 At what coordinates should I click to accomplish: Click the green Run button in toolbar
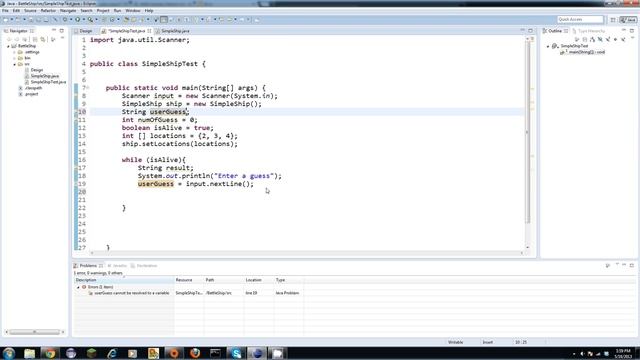78,20
